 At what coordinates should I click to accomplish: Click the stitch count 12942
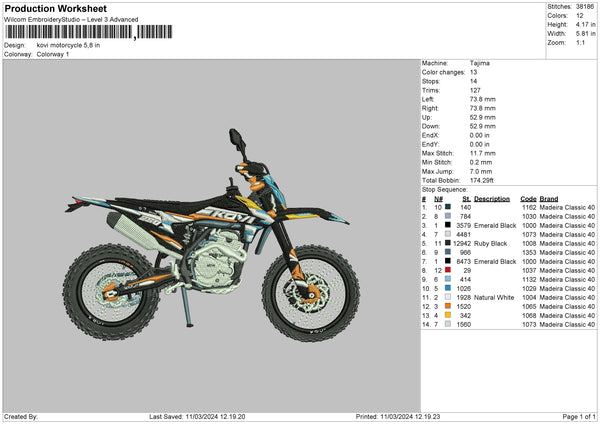coord(462,243)
